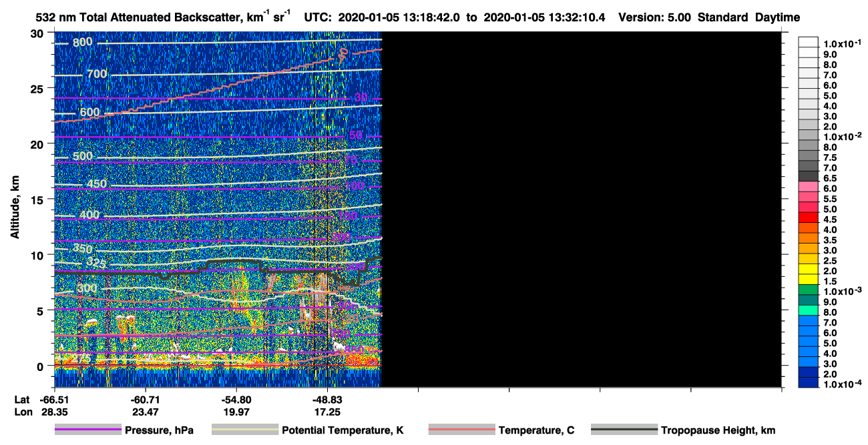868x445 pixels.
Task: Click the colorbar label 1.0x10-3
Action: pos(843,292)
